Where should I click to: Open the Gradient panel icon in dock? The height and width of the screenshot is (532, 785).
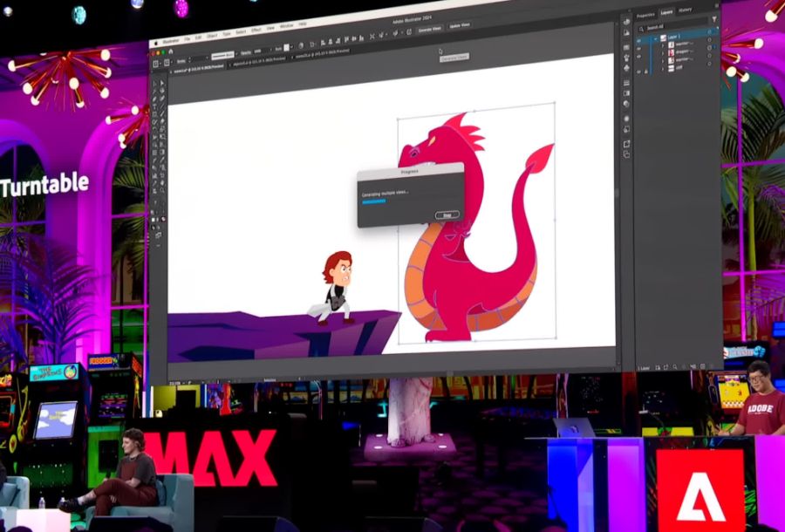pyautogui.click(x=626, y=93)
